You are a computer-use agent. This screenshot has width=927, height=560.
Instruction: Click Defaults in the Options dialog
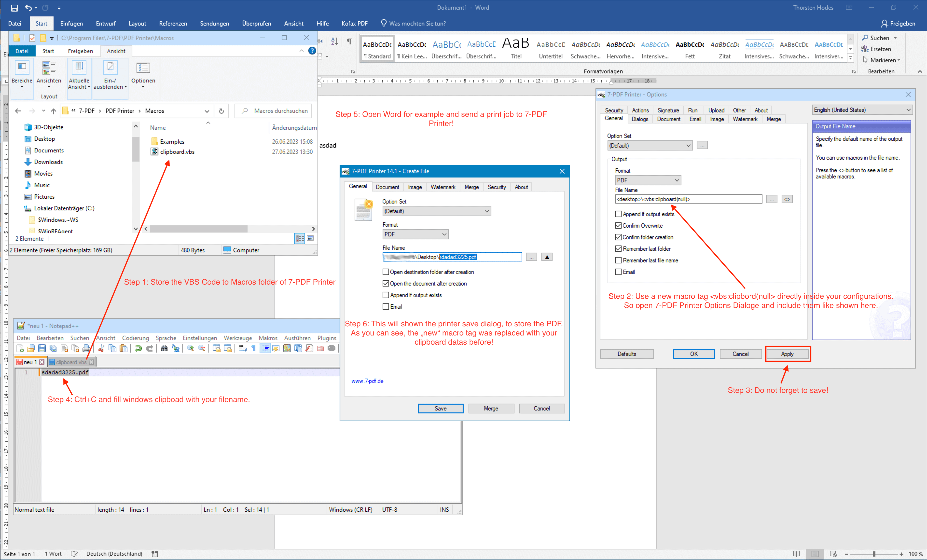(x=627, y=354)
